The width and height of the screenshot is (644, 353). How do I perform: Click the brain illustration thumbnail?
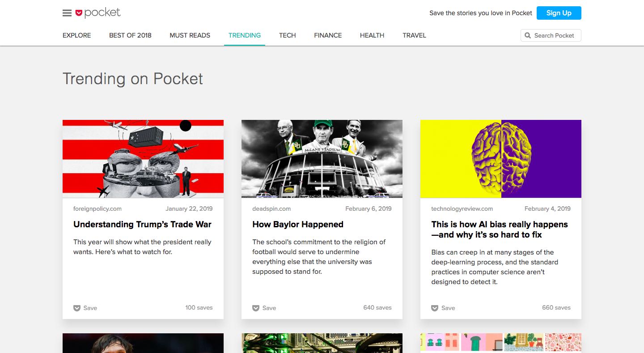(x=501, y=159)
